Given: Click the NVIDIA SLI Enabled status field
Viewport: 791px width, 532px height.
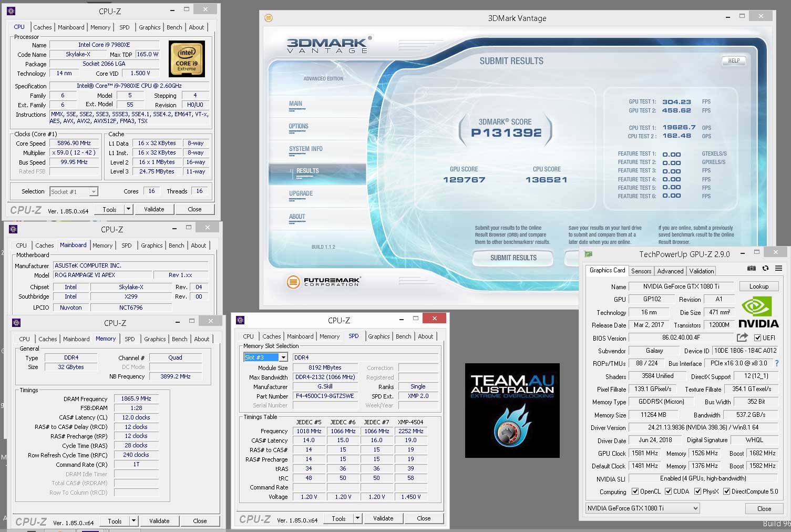Looking at the screenshot, I should 703,478.
